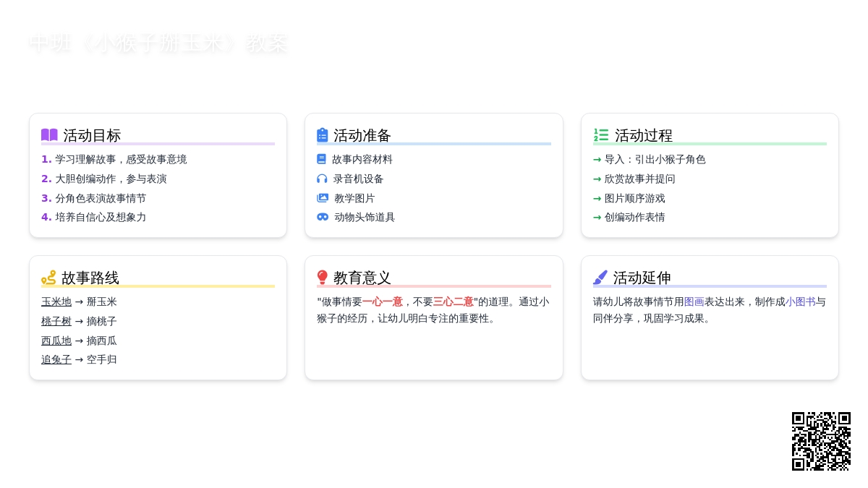Screen dimensions: 868x488
Task: Click the text 教学图片
Action: 354,198
